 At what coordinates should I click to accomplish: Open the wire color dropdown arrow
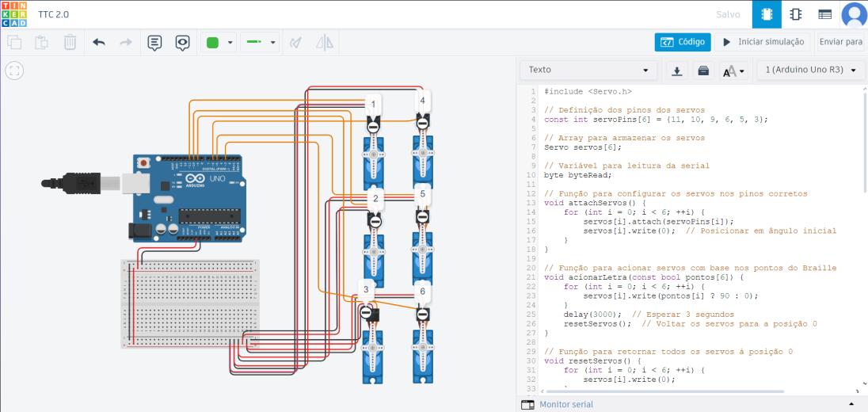click(x=230, y=43)
